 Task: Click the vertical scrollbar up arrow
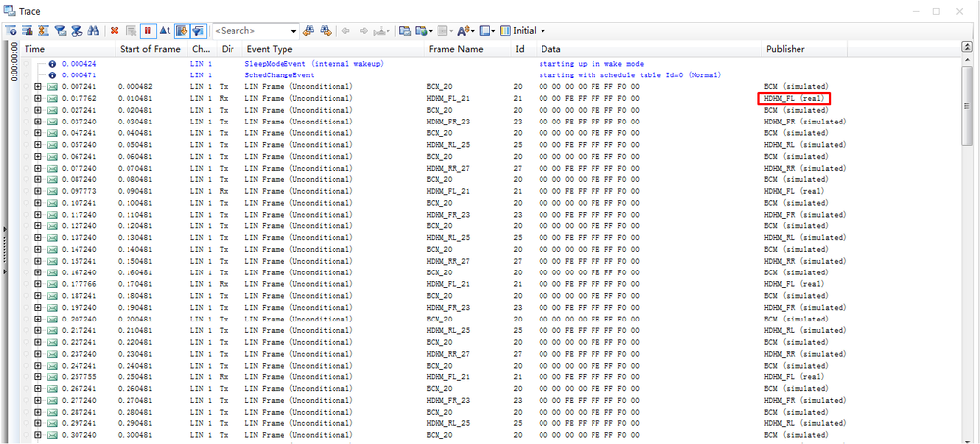[967, 60]
